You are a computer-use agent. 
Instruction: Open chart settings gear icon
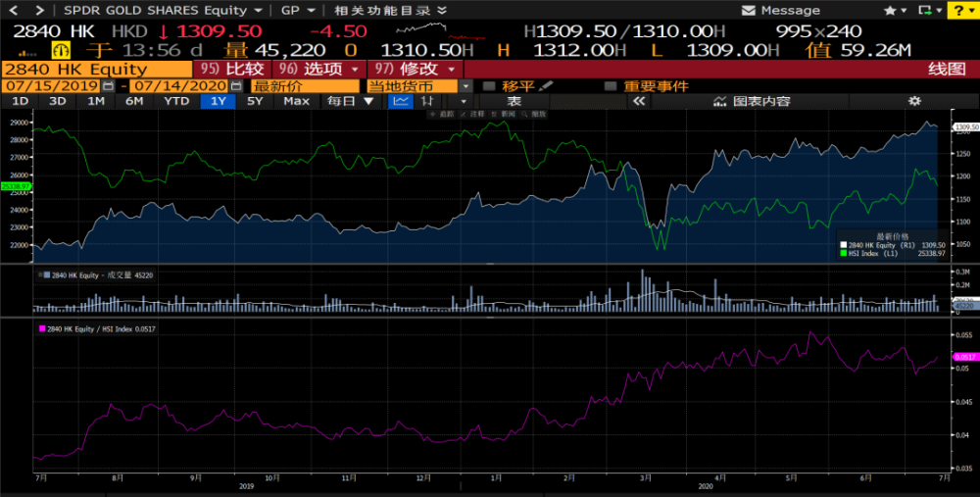[x=915, y=101]
